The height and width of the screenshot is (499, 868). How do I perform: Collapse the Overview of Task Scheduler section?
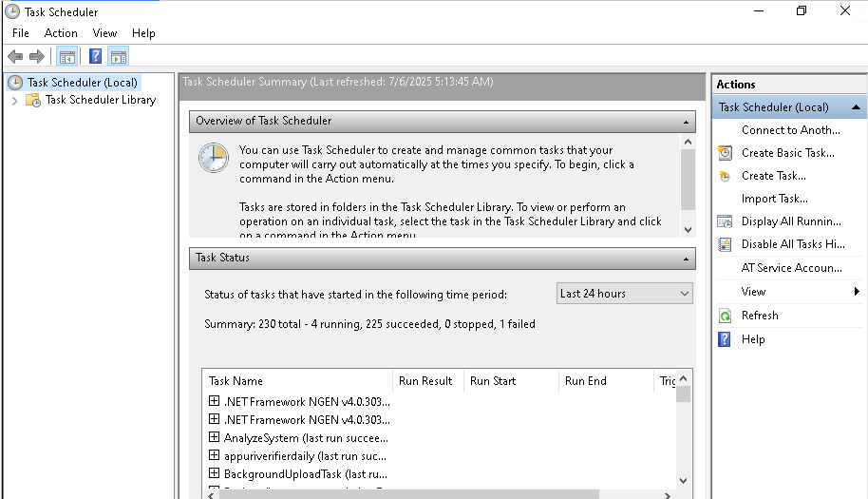click(688, 122)
